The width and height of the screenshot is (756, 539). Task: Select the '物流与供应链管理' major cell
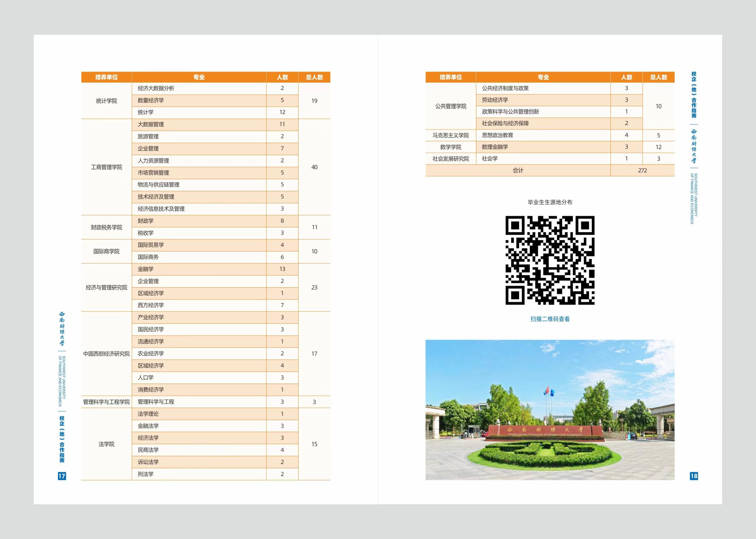tap(199, 185)
